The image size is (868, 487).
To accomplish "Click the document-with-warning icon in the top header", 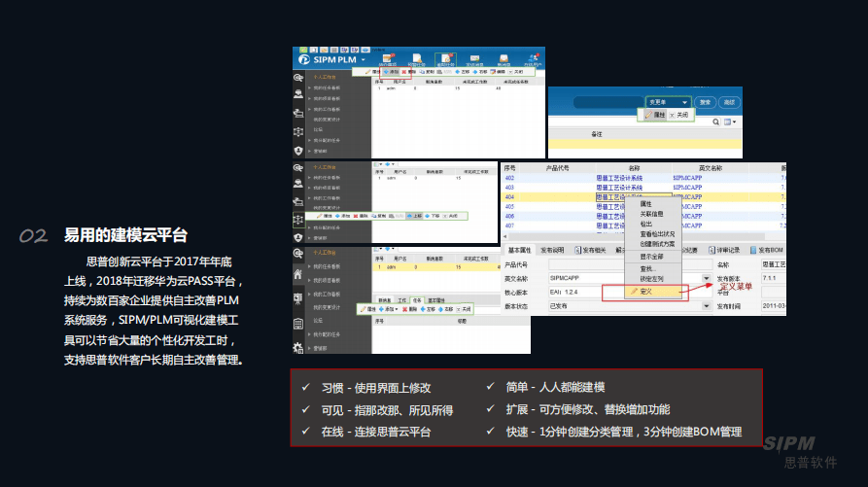I will (x=417, y=58).
